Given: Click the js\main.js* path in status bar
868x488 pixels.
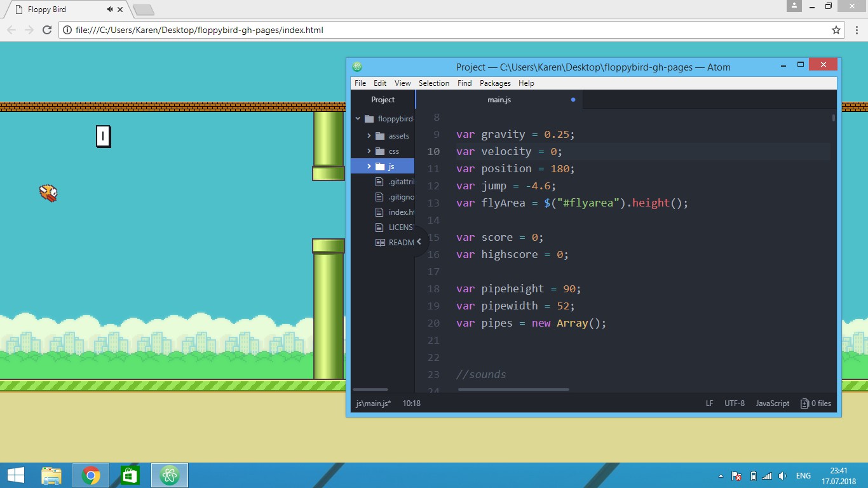Looking at the screenshot, I should [x=374, y=403].
